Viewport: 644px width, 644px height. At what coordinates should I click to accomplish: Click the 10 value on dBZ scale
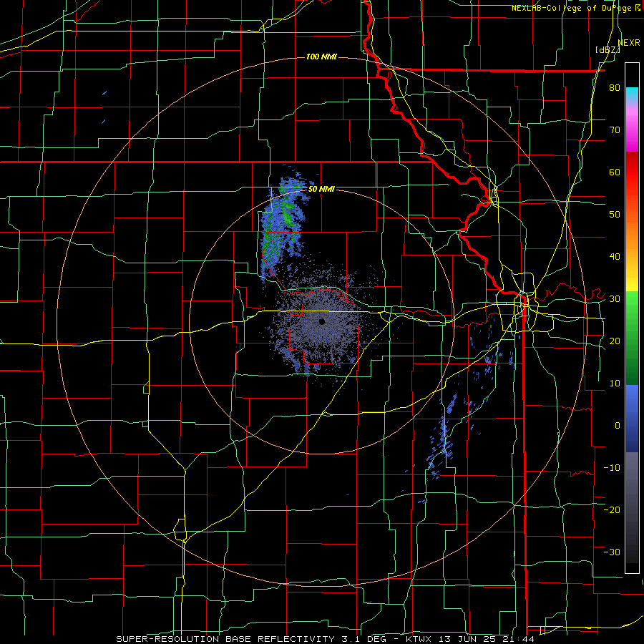(615, 384)
